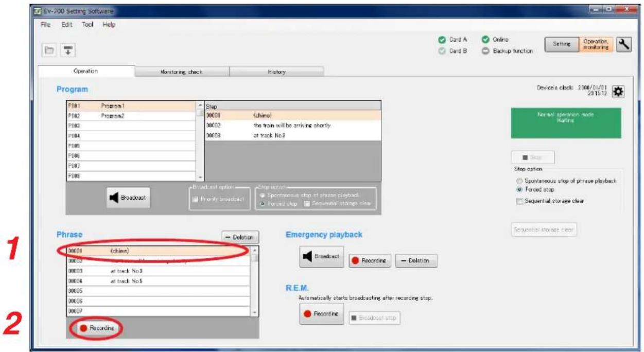The height and width of the screenshot is (352, 644).
Task: Select empty program row P003
Action: click(x=131, y=126)
